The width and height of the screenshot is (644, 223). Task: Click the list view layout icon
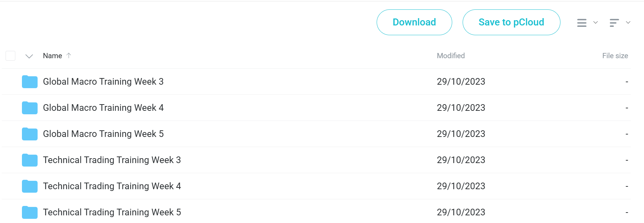click(x=582, y=23)
